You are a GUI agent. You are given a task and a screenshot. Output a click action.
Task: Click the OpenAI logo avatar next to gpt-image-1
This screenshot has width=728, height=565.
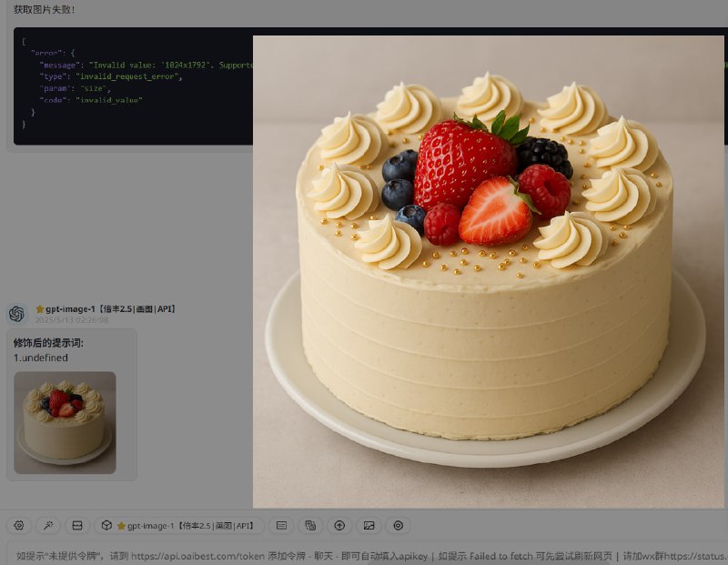click(16, 310)
